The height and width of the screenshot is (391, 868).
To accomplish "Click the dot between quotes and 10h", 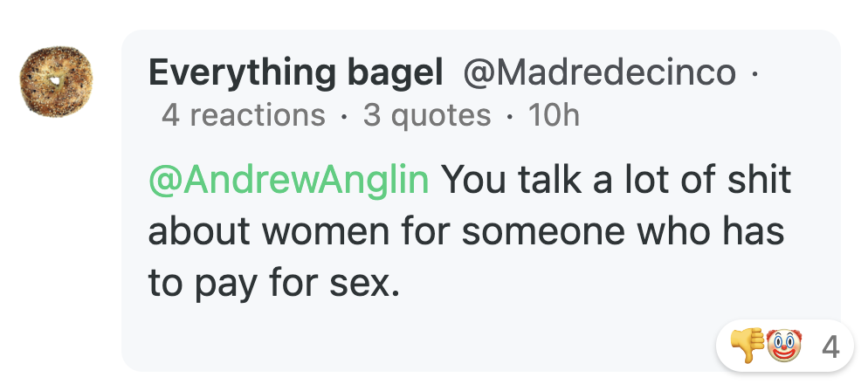I will tap(510, 115).
